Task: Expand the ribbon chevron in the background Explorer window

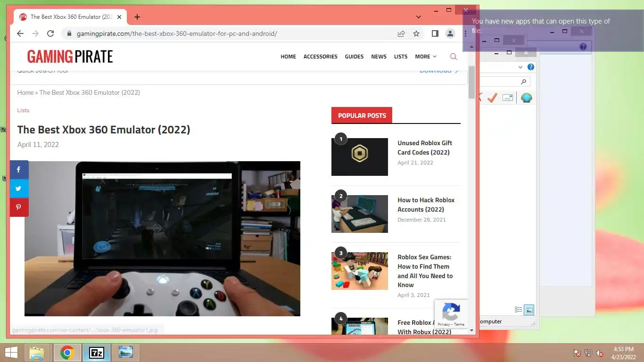Action: tap(520, 67)
